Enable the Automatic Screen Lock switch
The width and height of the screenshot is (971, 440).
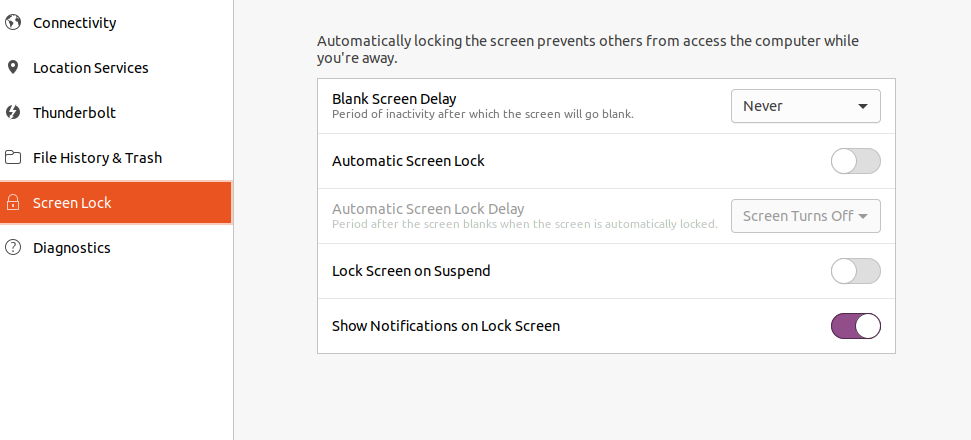[855, 161]
